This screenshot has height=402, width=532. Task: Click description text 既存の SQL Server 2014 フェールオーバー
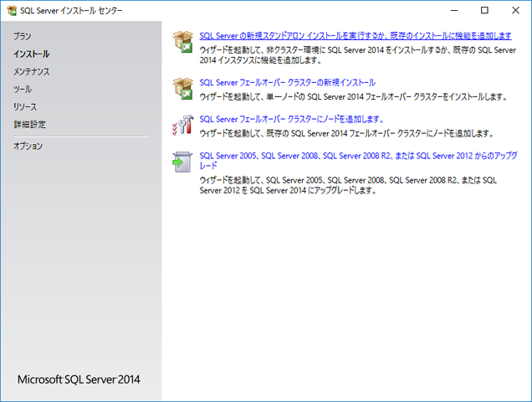coord(346,133)
